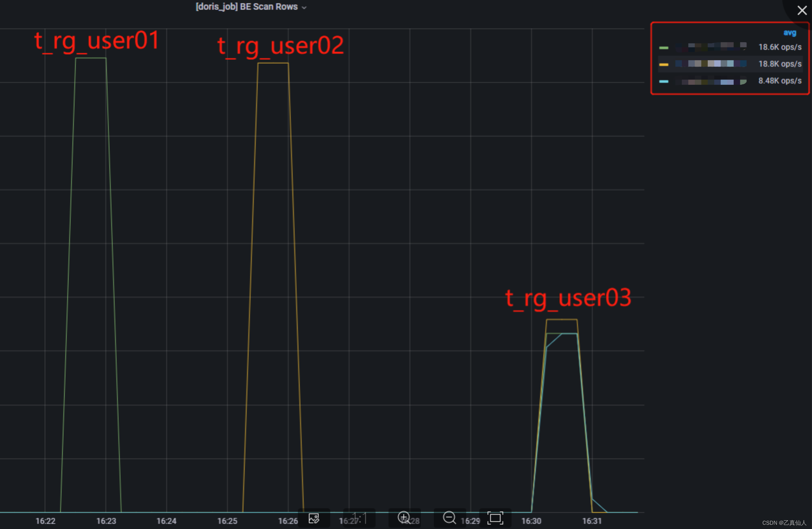Reset view to 1:1 scale
Image resolution: width=812 pixels, height=529 pixels.
click(359, 518)
